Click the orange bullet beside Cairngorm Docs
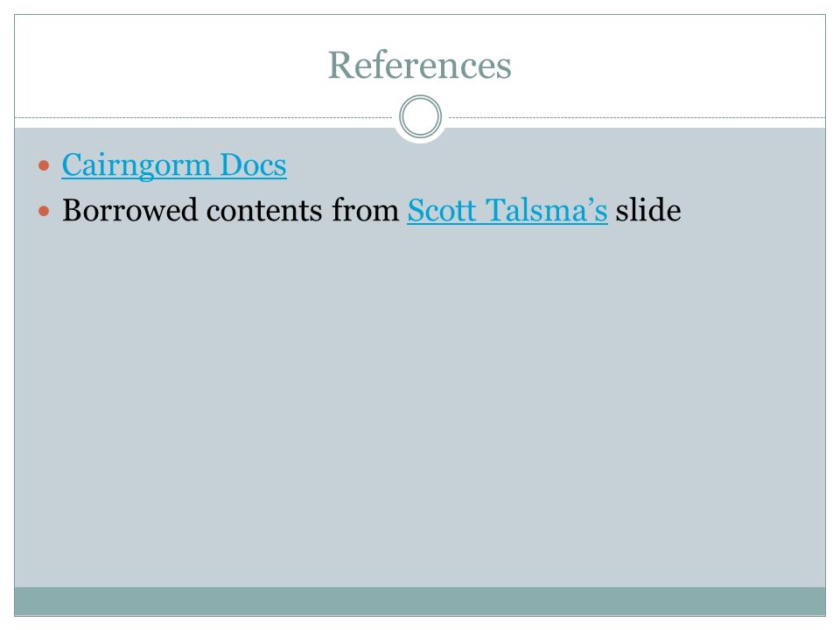The height and width of the screenshot is (630, 840). [x=44, y=165]
